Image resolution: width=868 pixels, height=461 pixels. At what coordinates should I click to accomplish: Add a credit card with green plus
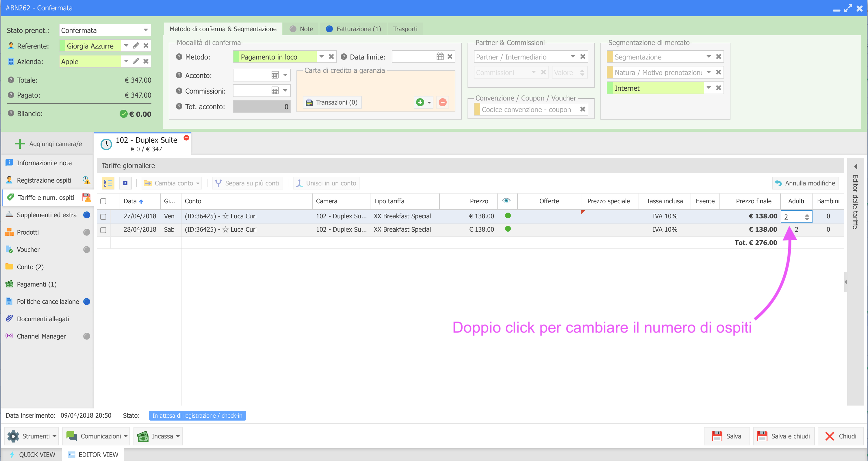point(420,102)
